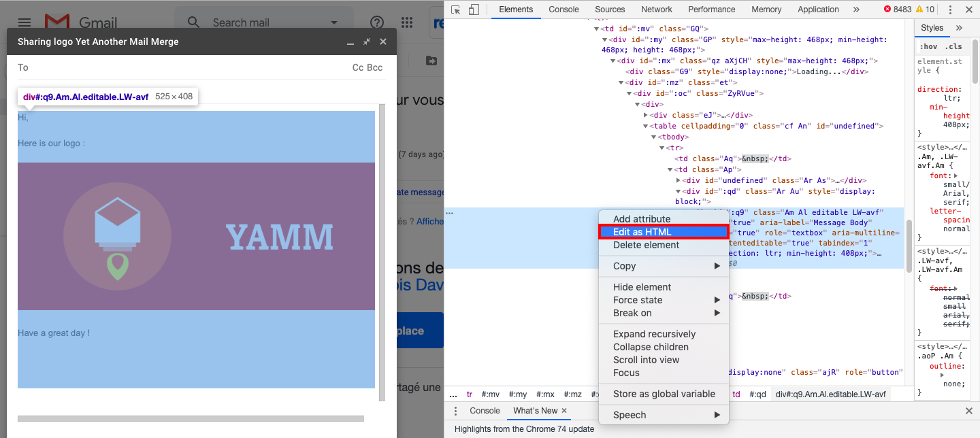980x438 pixels.
Task: Open the Copy submenu in context menu
Action: click(x=664, y=266)
